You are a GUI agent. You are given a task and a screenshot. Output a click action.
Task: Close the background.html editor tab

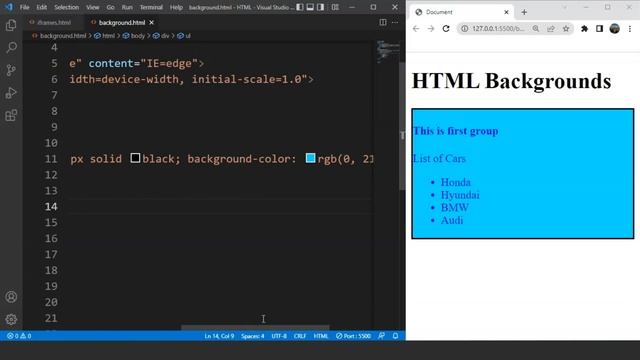151,22
